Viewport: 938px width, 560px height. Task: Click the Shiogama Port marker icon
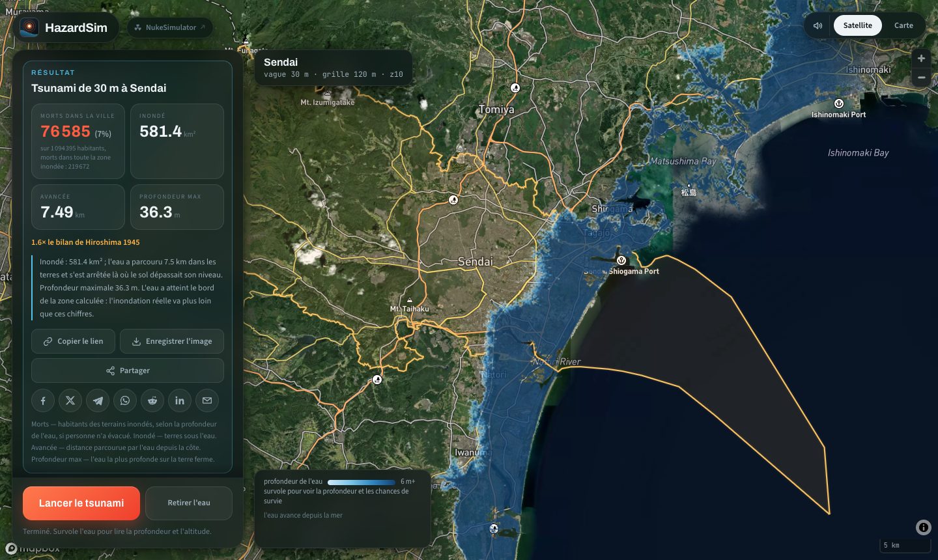(x=621, y=260)
